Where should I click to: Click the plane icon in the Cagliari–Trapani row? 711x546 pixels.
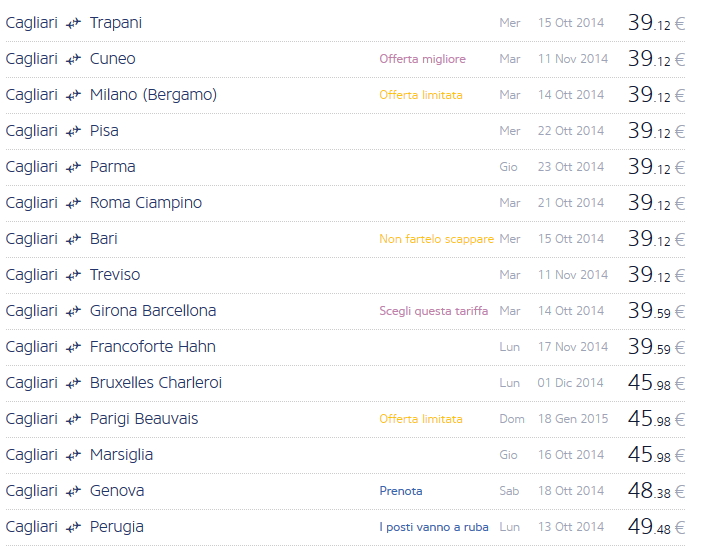click(x=73, y=23)
